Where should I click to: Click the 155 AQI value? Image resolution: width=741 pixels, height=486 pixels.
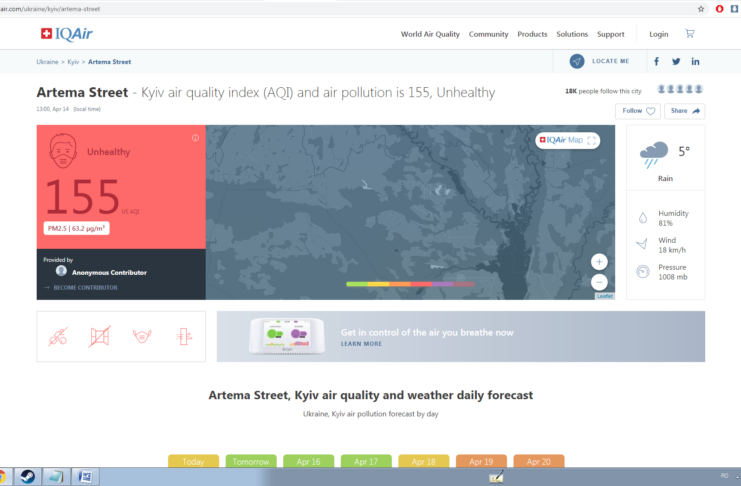(x=82, y=196)
